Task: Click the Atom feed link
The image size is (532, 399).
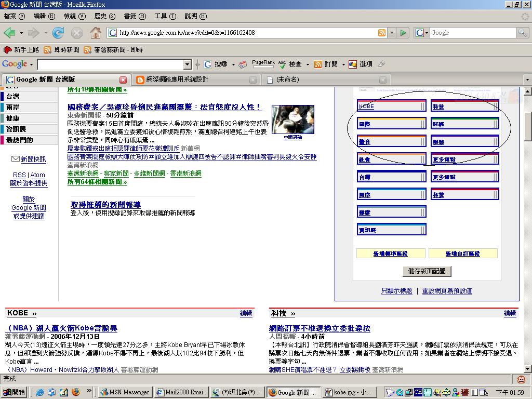Action: [x=37, y=175]
